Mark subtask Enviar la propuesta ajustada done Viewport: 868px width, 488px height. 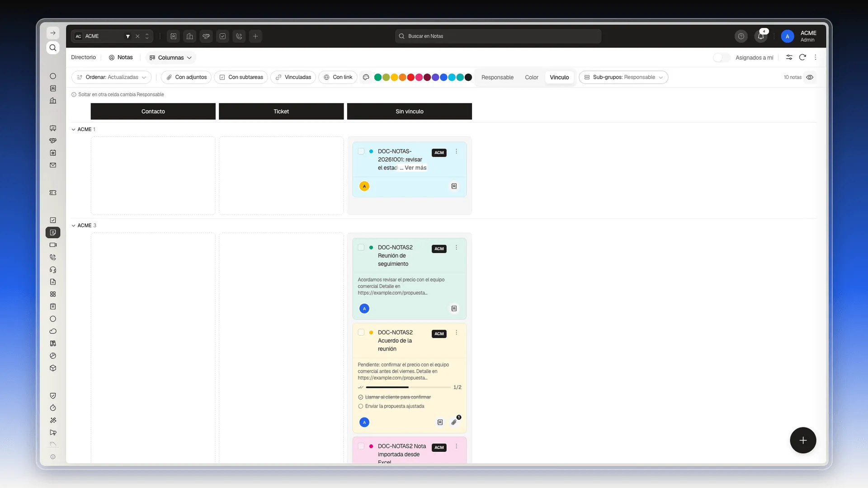click(361, 406)
